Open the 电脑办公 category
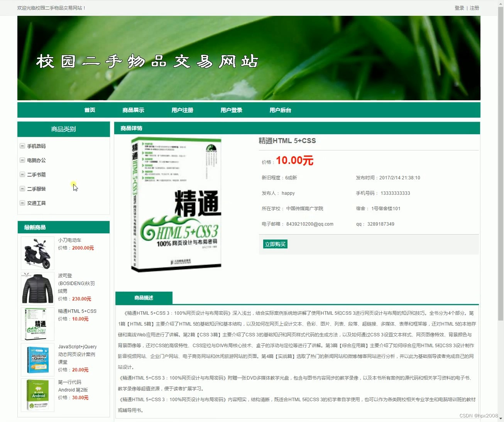 coord(36,160)
